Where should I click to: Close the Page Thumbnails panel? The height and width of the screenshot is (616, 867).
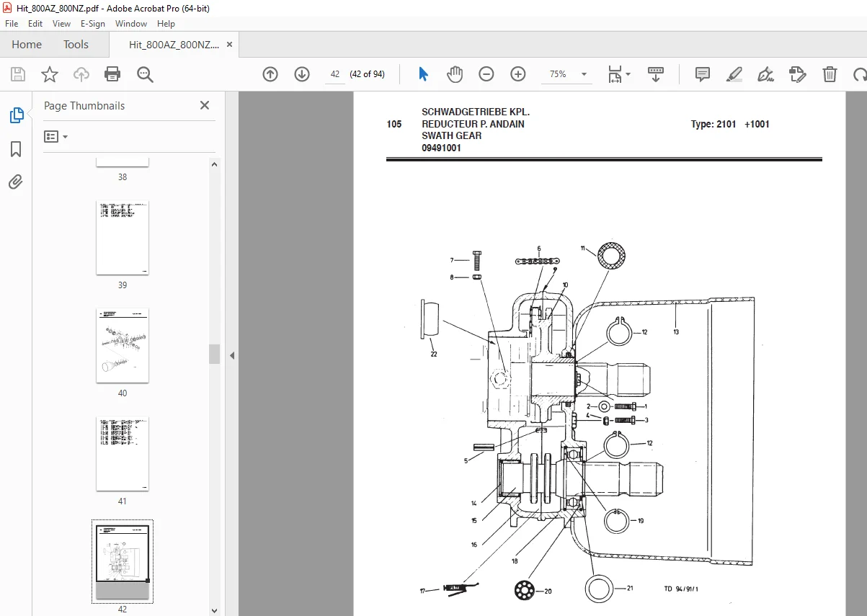(x=205, y=105)
